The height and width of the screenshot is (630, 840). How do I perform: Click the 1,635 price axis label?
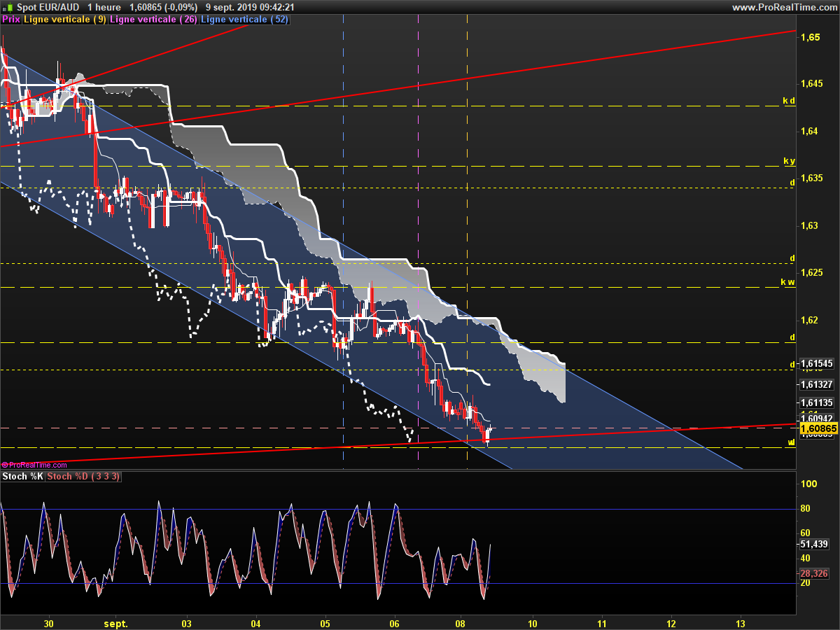(812, 178)
